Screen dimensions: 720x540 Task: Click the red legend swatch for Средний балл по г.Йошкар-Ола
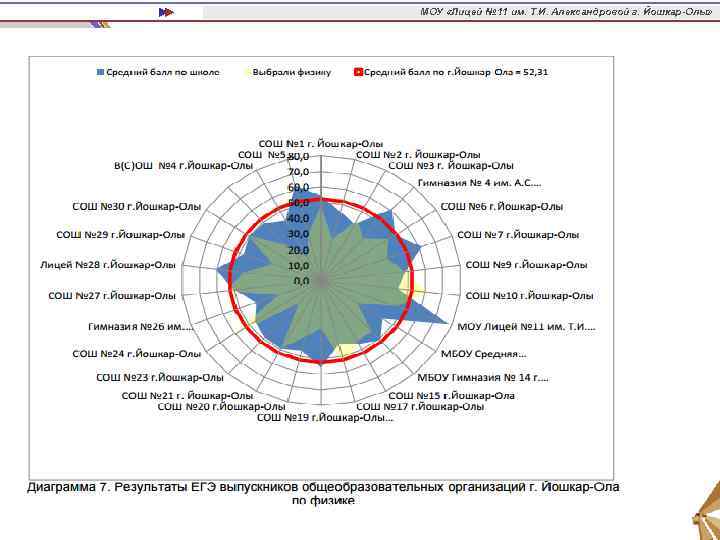358,72
